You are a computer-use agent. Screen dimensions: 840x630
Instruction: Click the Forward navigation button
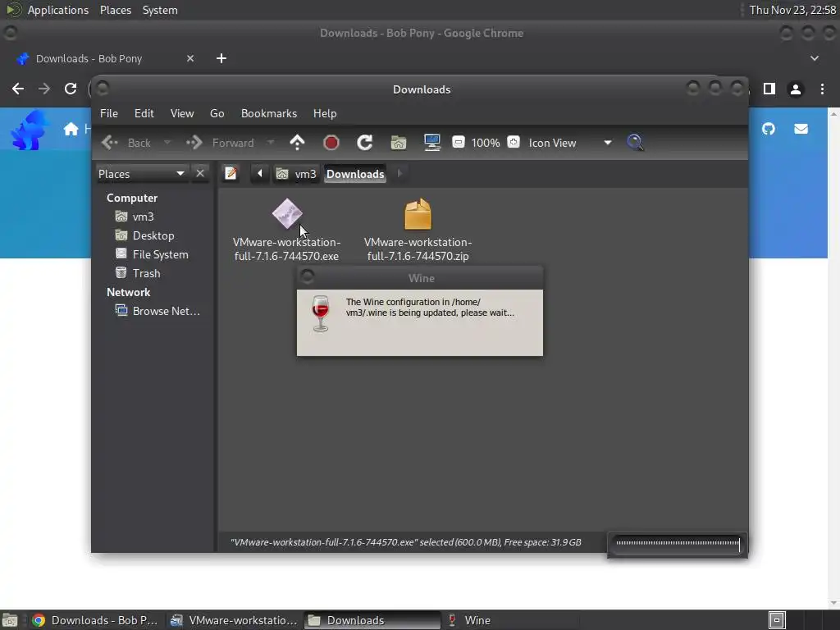coord(220,143)
